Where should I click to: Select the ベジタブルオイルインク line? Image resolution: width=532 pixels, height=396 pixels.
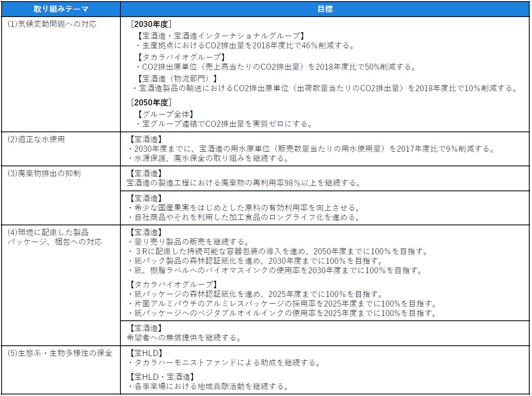pos(282,313)
